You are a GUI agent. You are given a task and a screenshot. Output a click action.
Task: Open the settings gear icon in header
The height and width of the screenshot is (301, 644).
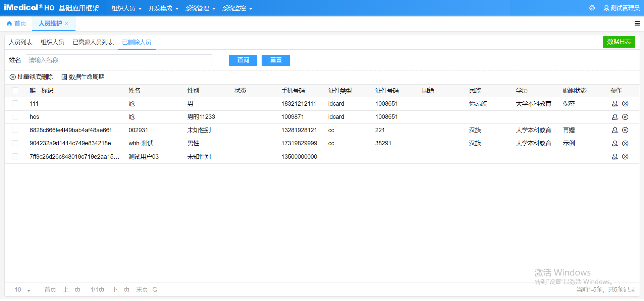[592, 8]
